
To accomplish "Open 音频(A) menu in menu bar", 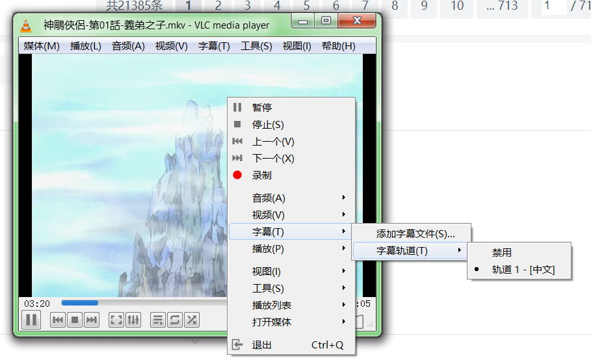I will pos(128,46).
